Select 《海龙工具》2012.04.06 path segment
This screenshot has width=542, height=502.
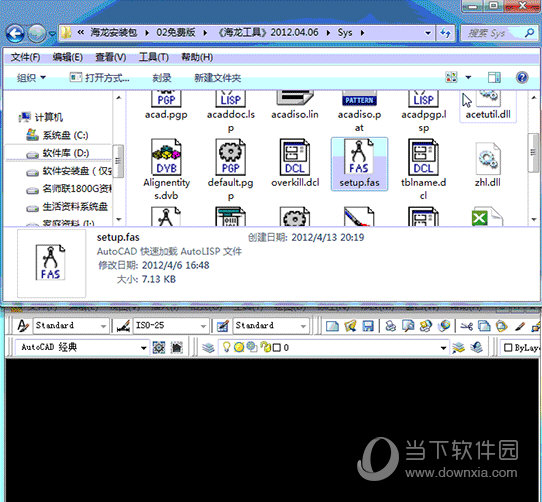coord(269,33)
